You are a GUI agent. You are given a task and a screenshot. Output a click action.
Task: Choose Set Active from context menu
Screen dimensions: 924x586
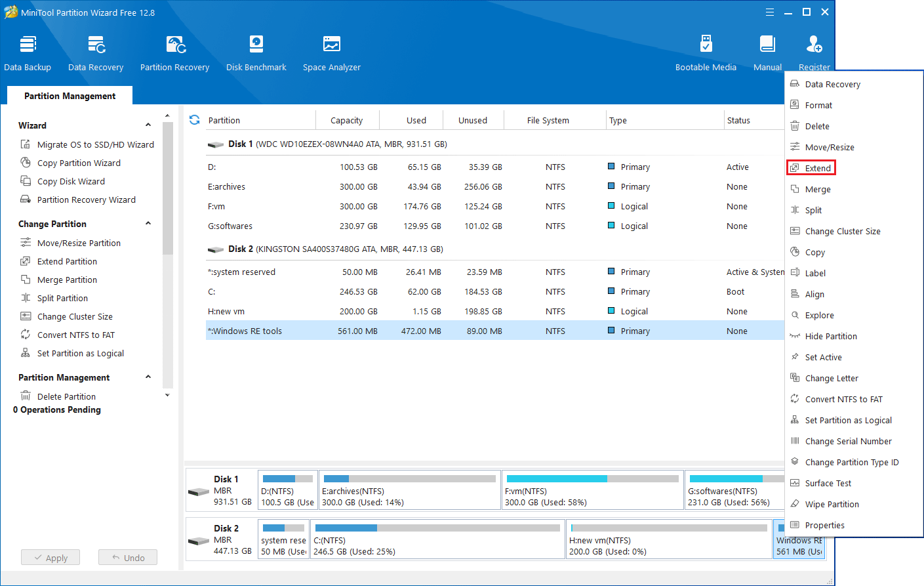(x=854, y=357)
